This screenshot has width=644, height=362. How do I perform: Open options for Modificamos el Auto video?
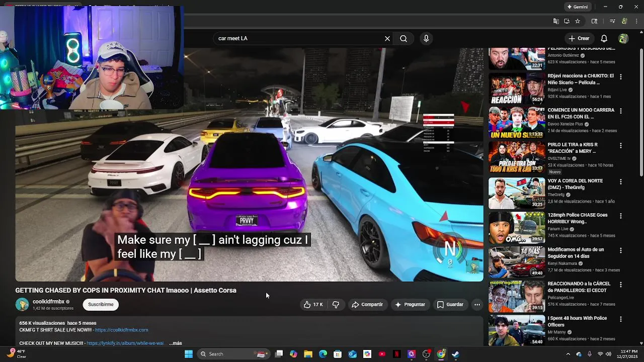pyautogui.click(x=621, y=250)
